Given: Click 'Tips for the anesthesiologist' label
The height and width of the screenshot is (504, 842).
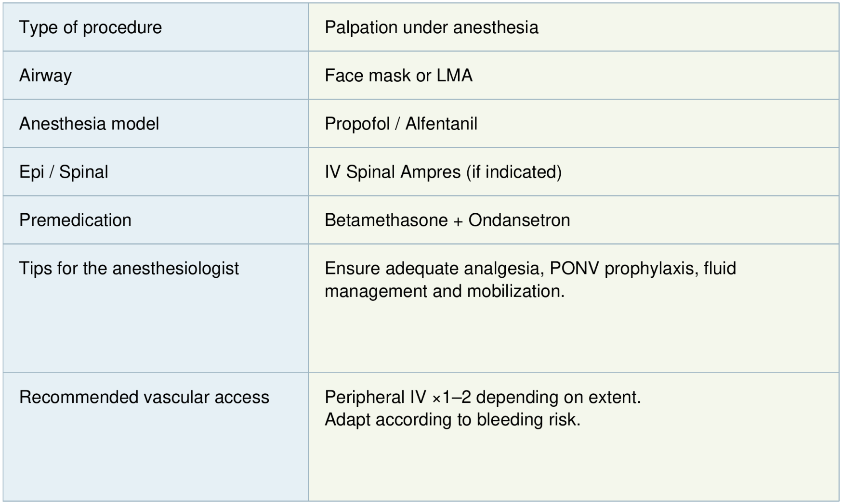Looking at the screenshot, I should (x=129, y=268).
